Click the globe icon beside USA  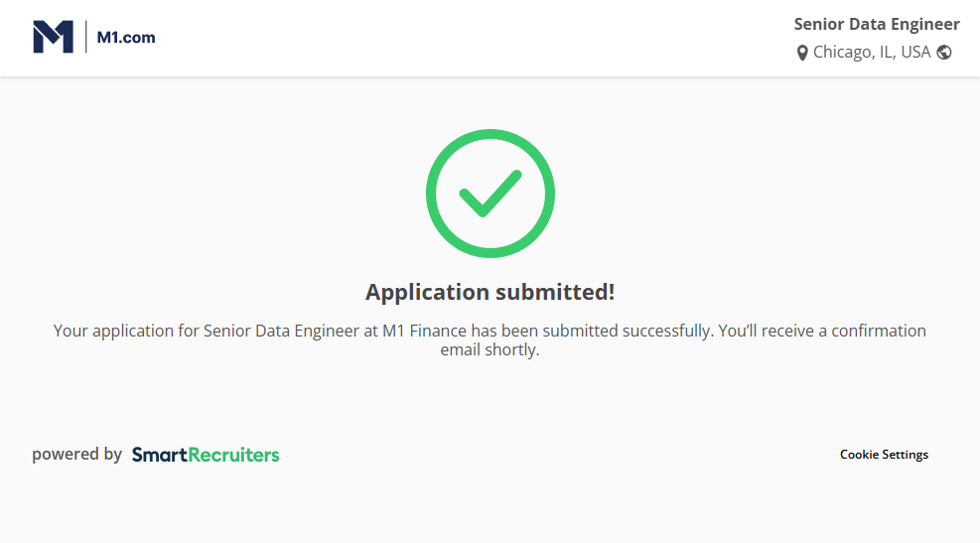point(944,53)
